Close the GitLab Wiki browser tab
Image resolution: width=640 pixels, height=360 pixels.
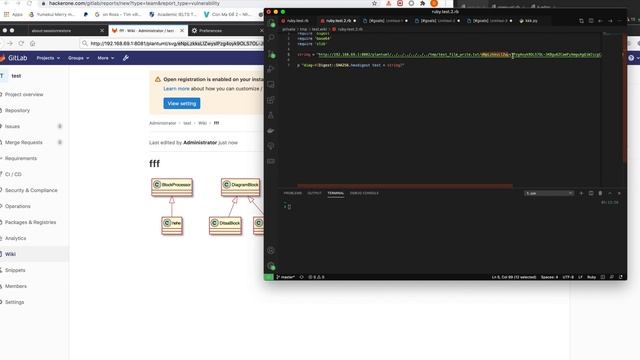point(182,31)
